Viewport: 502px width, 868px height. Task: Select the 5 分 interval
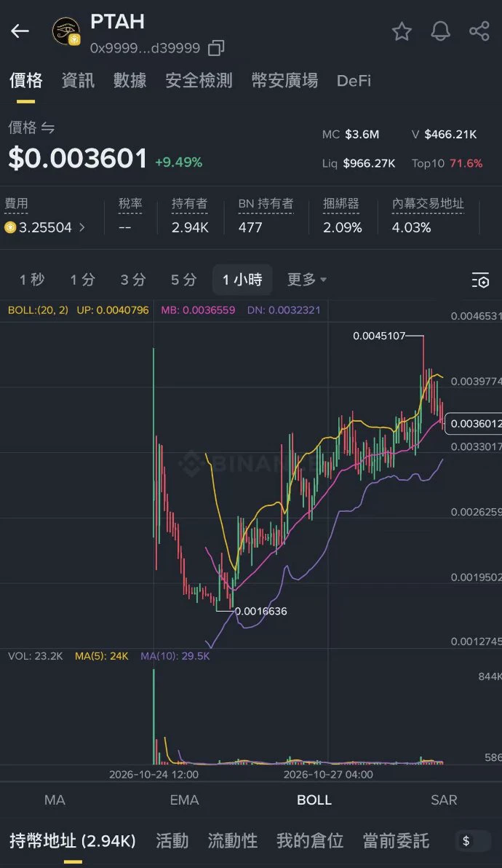point(183,280)
